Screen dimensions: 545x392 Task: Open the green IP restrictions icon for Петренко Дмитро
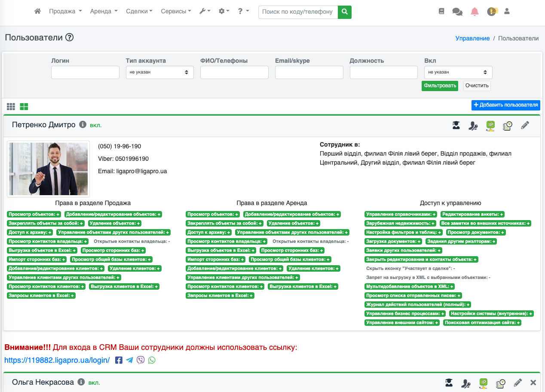pyautogui.click(x=490, y=126)
